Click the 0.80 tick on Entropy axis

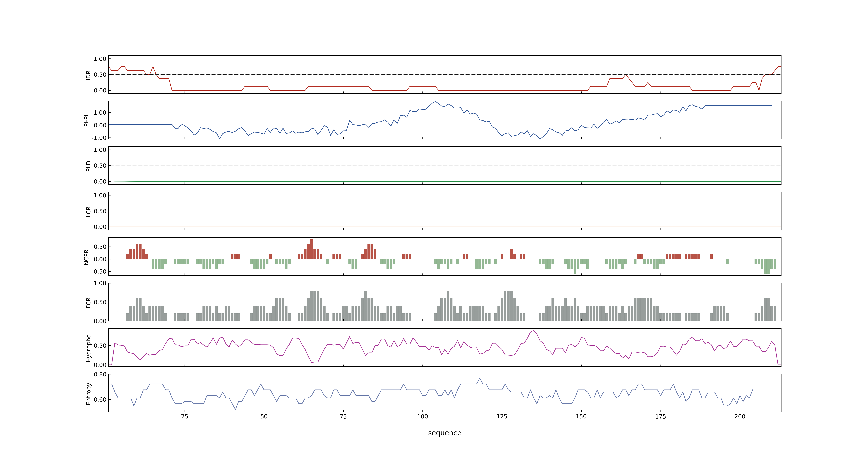click(100, 374)
